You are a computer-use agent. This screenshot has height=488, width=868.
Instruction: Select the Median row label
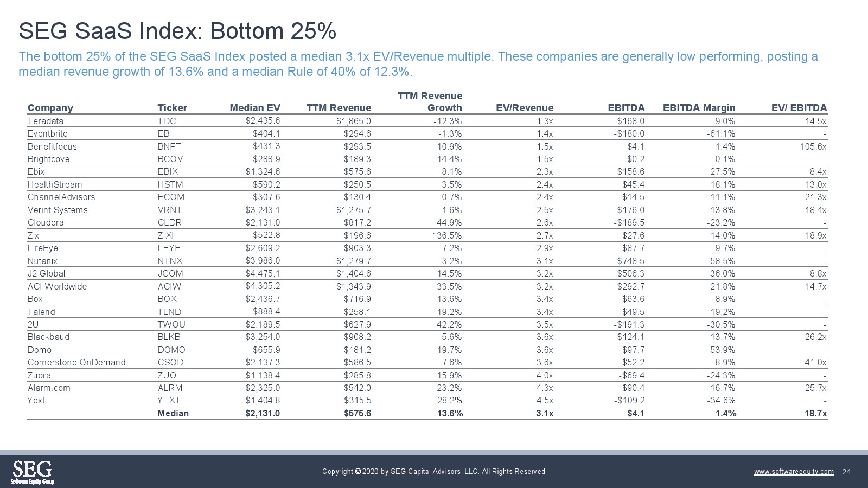tap(173, 413)
